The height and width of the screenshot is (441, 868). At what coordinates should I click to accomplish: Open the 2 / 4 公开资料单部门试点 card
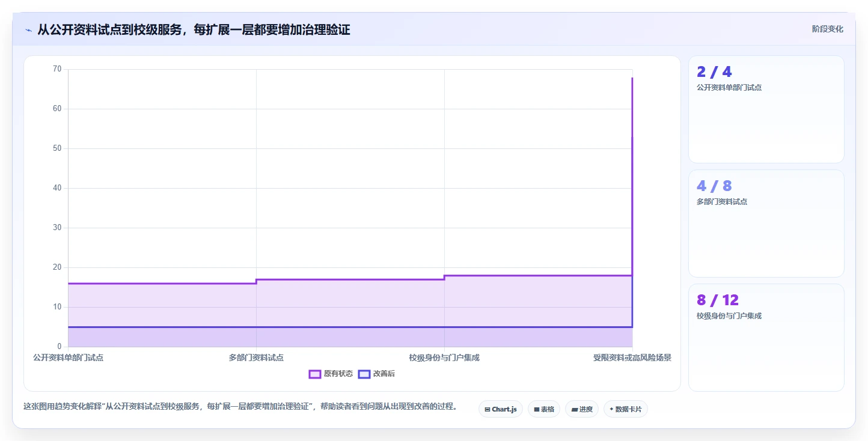[x=766, y=109]
